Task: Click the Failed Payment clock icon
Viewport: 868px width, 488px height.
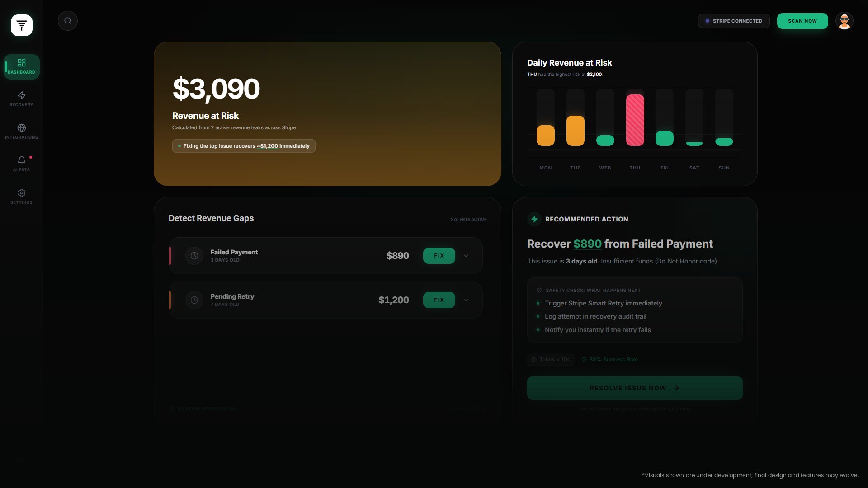Action: pos(194,256)
